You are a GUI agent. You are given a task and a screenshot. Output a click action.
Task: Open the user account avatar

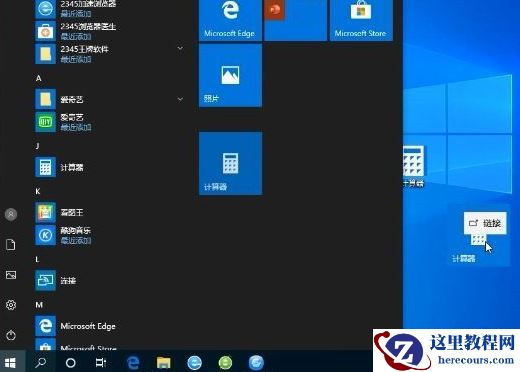coord(11,214)
